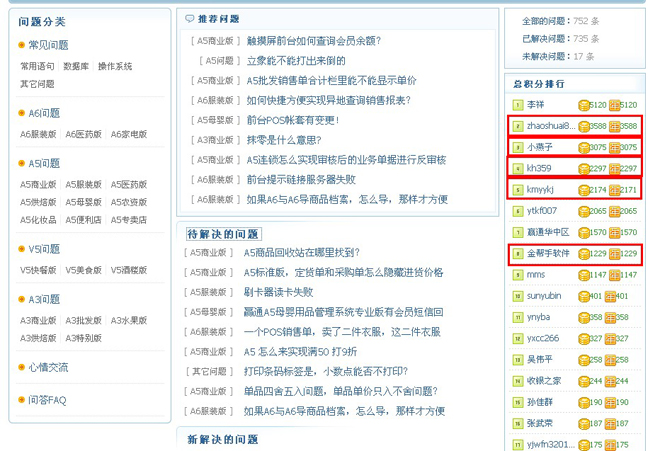This screenshot has width=660, height=451.
Task: Click the rank badge beside kh359
Action: tap(517, 168)
